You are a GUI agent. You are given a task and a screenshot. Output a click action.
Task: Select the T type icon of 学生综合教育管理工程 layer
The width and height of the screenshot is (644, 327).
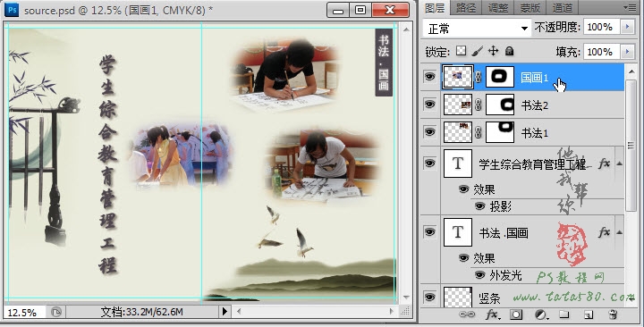tap(458, 163)
